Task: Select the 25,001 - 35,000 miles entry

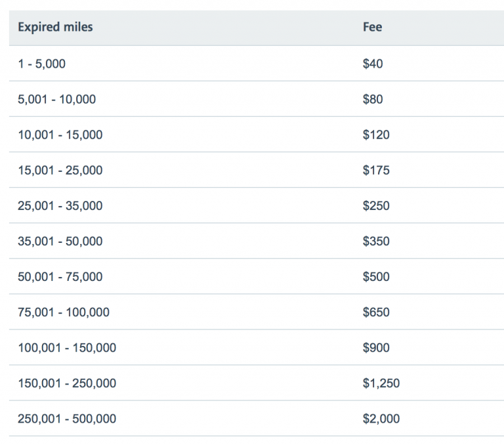Action: click(60, 206)
